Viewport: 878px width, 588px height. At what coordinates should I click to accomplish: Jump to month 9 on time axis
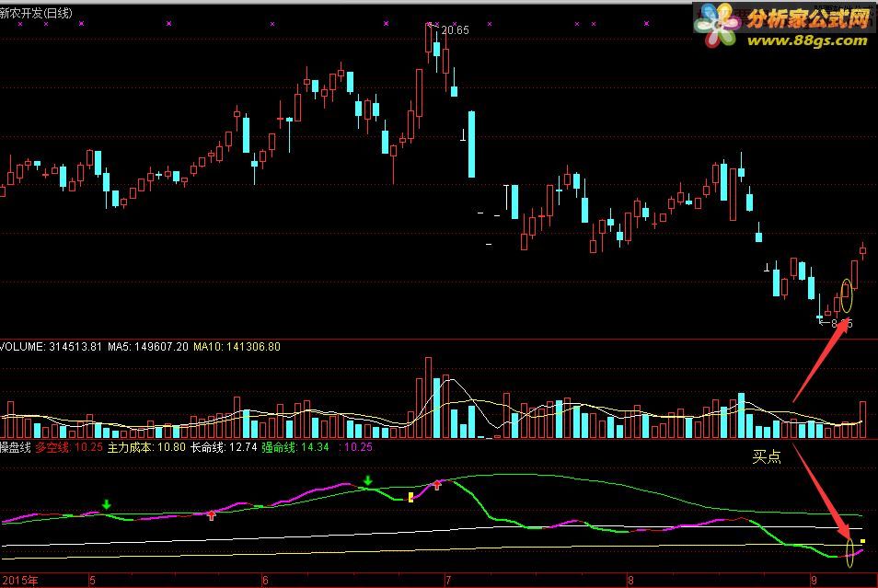[814, 581]
